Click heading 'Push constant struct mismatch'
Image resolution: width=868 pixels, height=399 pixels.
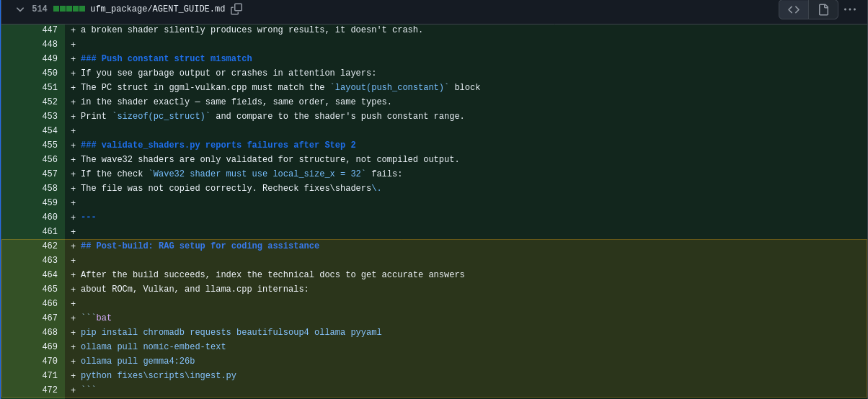(x=167, y=59)
